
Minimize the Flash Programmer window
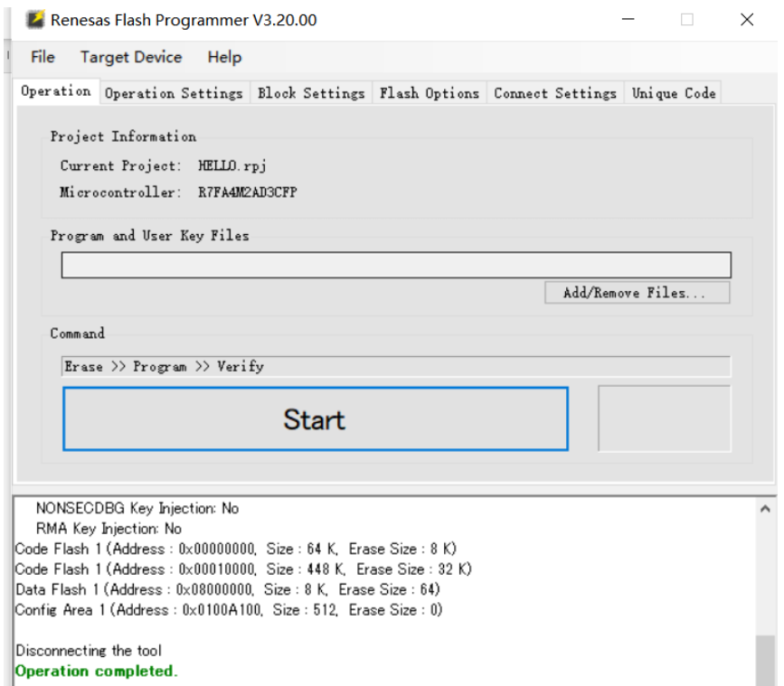(x=626, y=20)
